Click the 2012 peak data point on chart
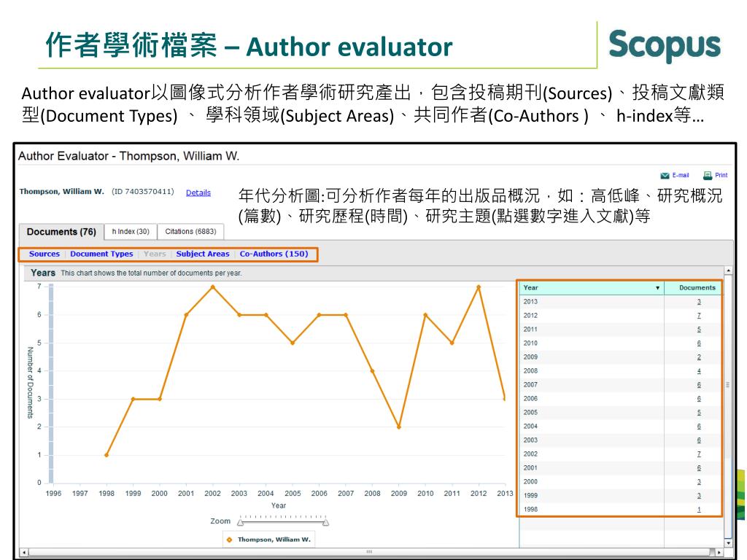This screenshot has height=560, width=747. [x=479, y=287]
